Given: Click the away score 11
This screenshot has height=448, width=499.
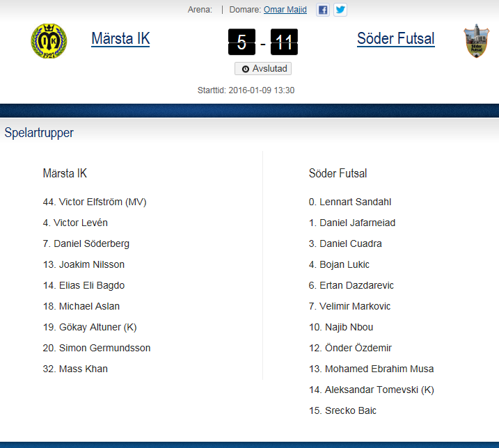Looking at the screenshot, I should [x=285, y=42].
